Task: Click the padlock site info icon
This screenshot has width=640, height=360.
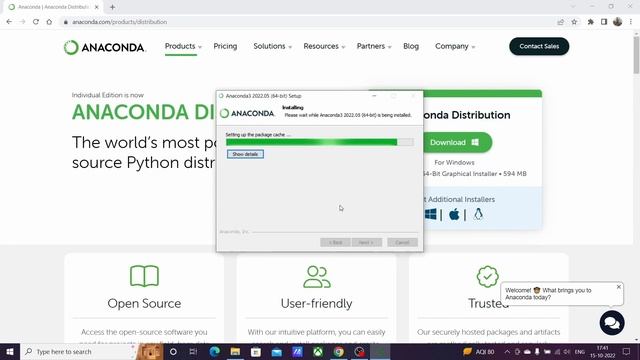Action: tap(65, 22)
